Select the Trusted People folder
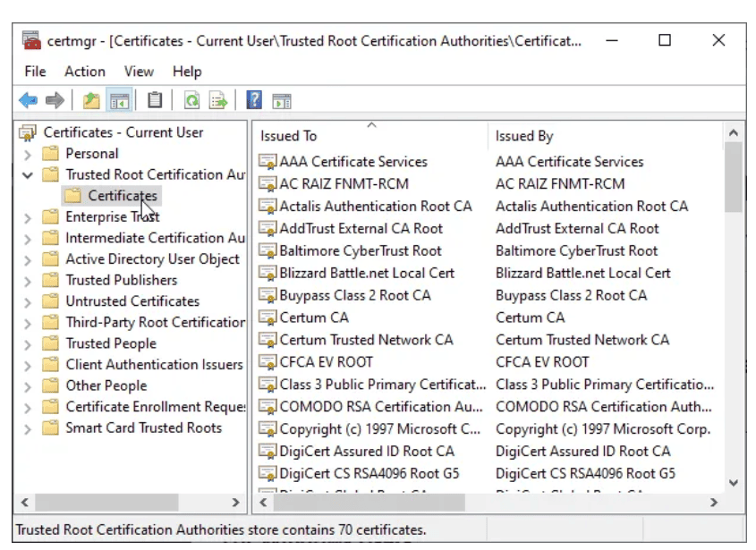Screen dimensions: 756x550 tap(110, 343)
